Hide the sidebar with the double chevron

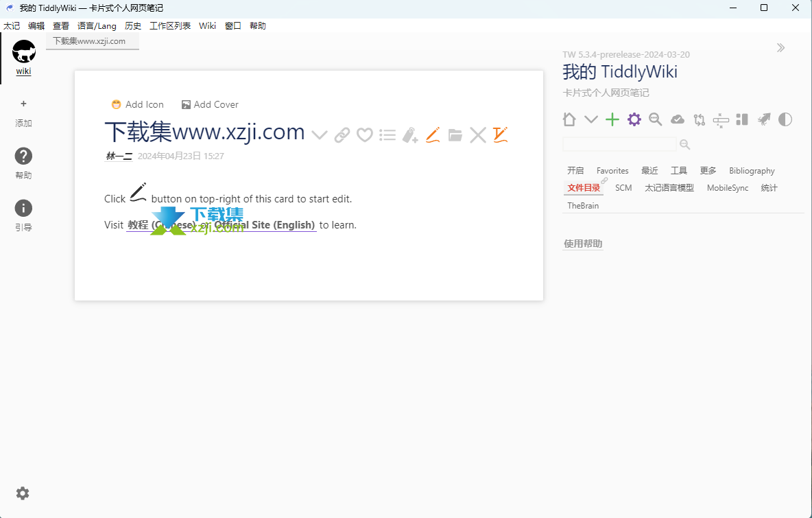point(781,47)
